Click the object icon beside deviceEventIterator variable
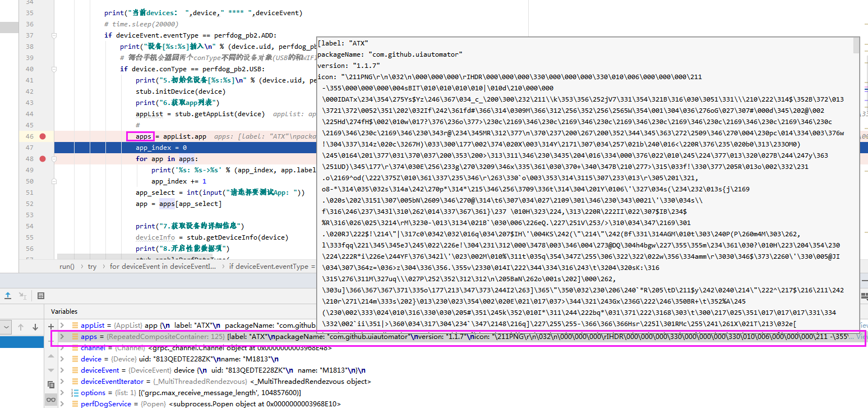The height and width of the screenshot is (408, 868). coord(75,382)
